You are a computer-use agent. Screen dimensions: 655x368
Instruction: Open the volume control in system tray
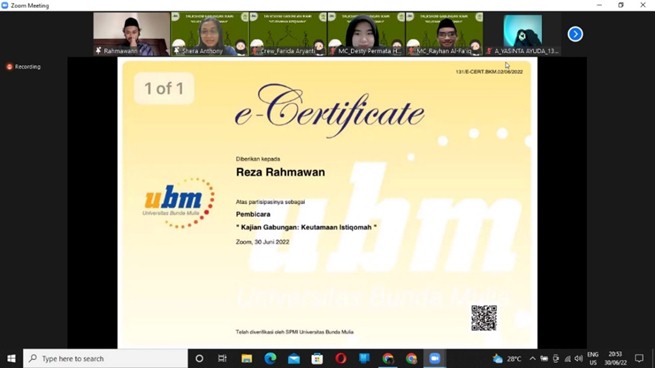[579, 358]
